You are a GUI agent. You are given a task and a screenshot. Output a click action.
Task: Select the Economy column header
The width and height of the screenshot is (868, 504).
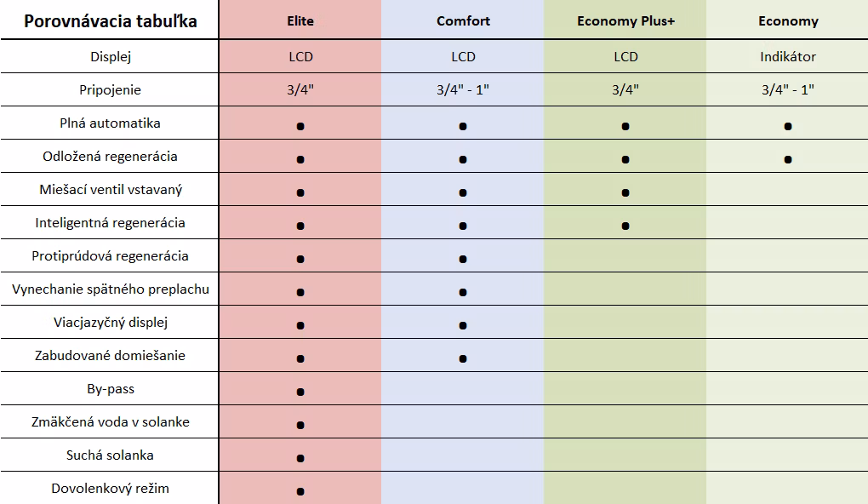(788, 21)
